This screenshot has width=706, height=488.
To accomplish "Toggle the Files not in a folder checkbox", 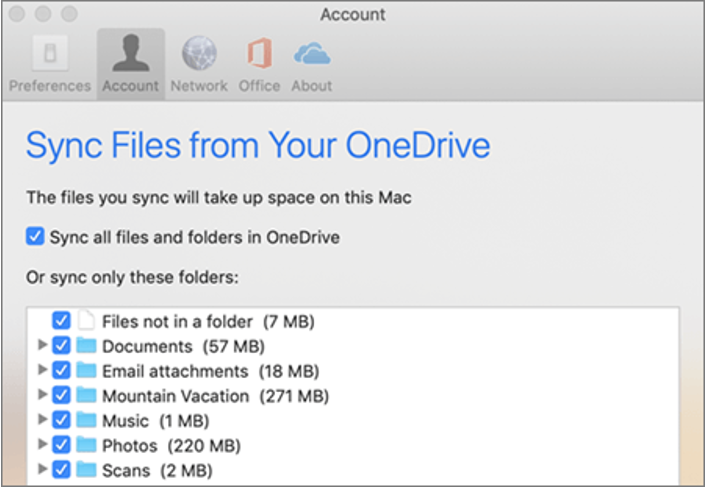I will click(x=61, y=321).
